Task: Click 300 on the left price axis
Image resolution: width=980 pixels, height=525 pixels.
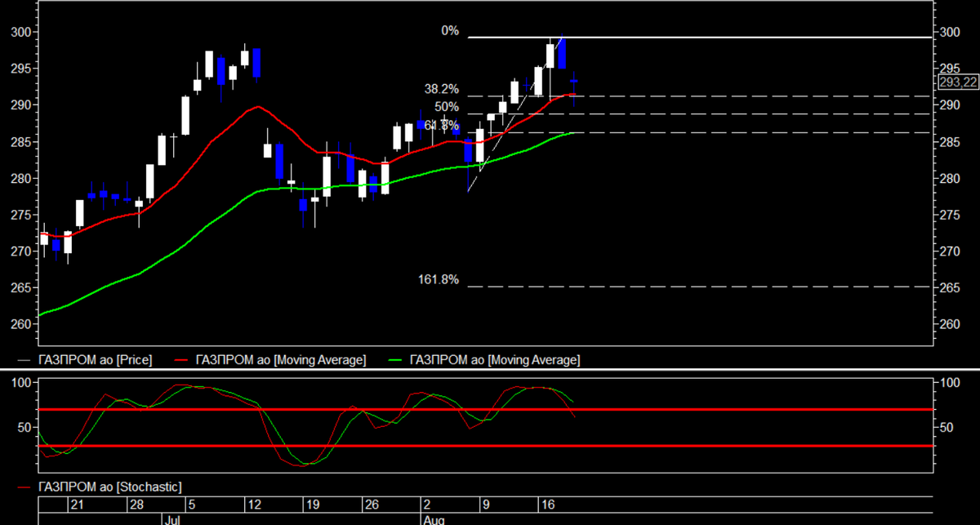Action: coord(22,32)
